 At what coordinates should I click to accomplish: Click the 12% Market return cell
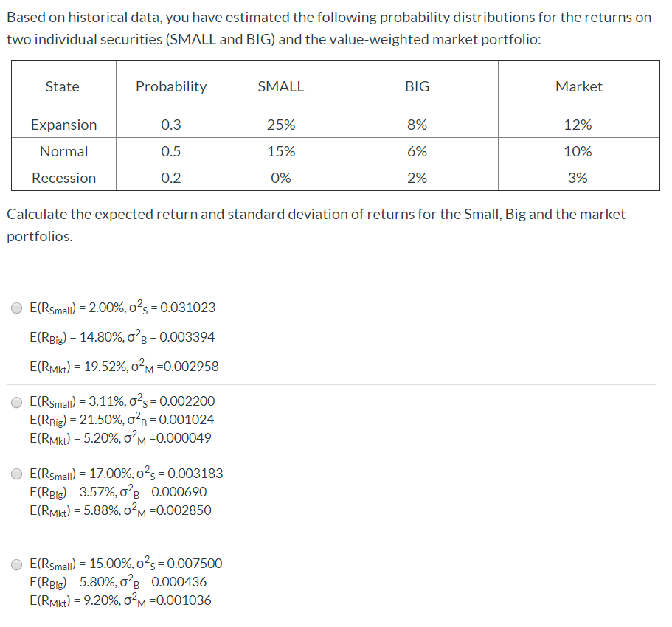pyautogui.click(x=579, y=125)
